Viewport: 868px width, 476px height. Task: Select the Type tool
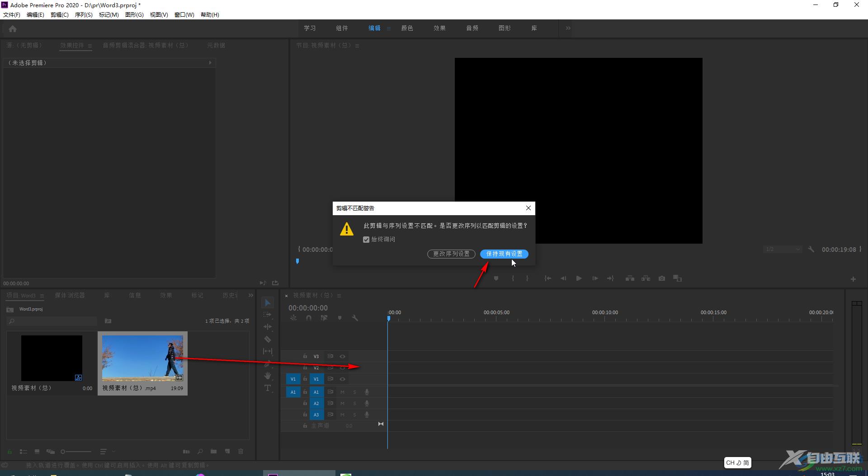click(x=268, y=388)
